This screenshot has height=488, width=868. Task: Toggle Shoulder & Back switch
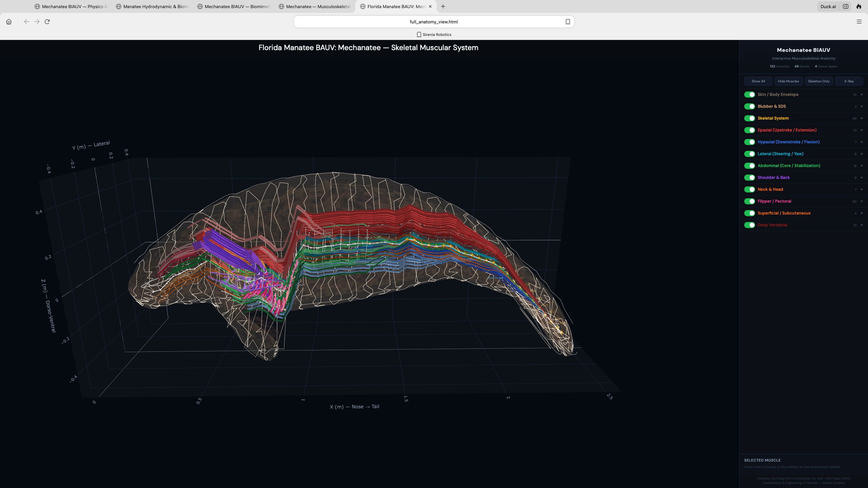[x=749, y=178]
